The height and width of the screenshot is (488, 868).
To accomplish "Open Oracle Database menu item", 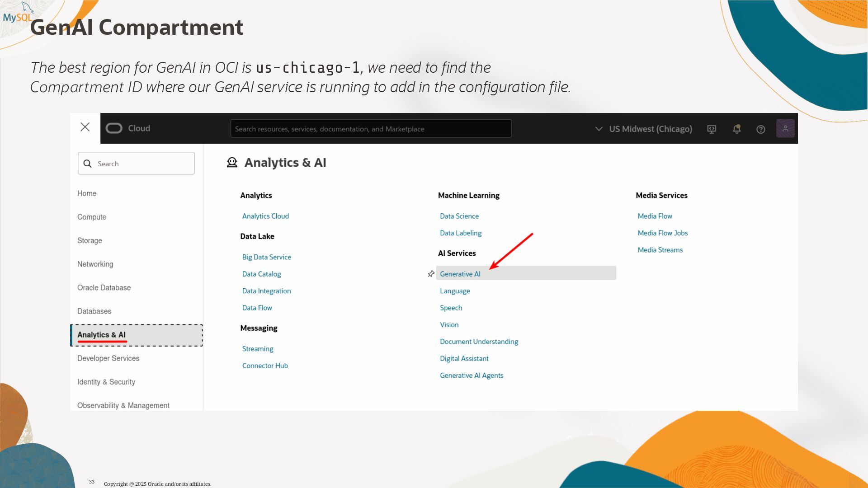I will point(104,288).
